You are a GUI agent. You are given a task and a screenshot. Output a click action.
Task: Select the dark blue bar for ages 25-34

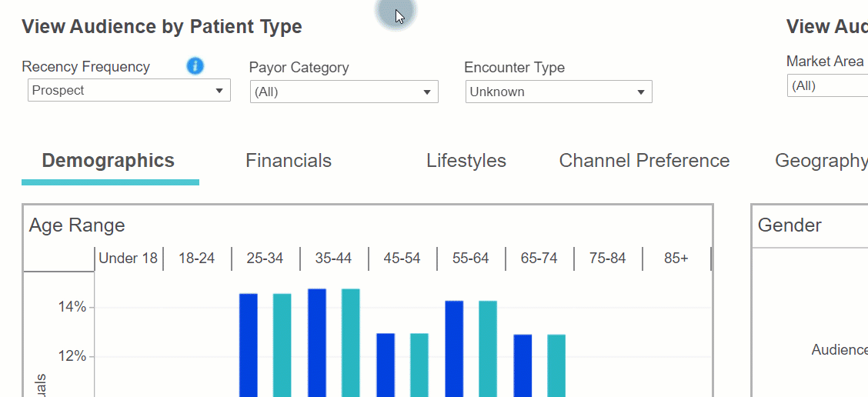[249, 345]
